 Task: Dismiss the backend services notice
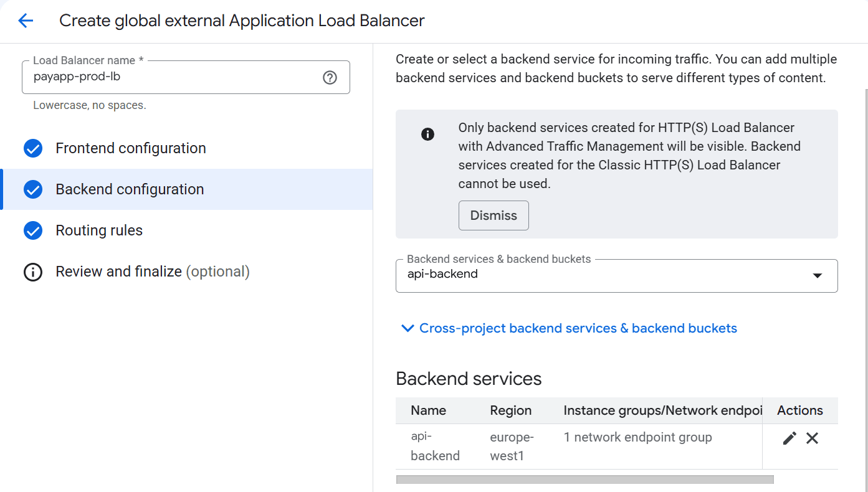(494, 215)
